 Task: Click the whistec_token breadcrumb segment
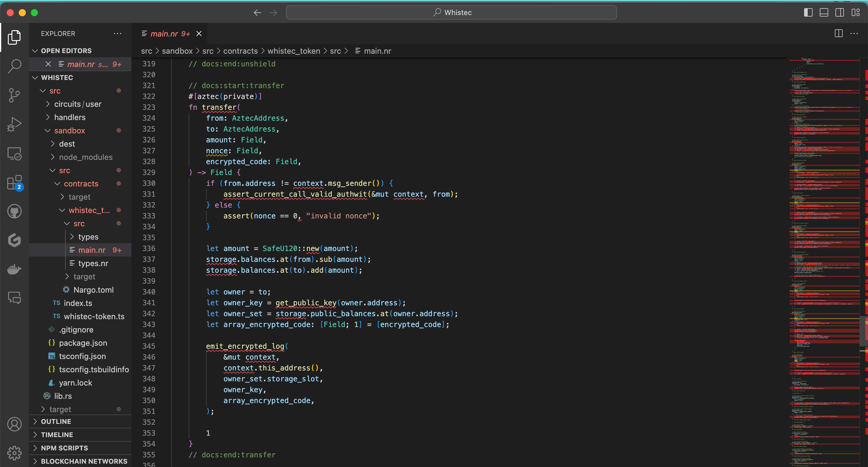tap(294, 51)
